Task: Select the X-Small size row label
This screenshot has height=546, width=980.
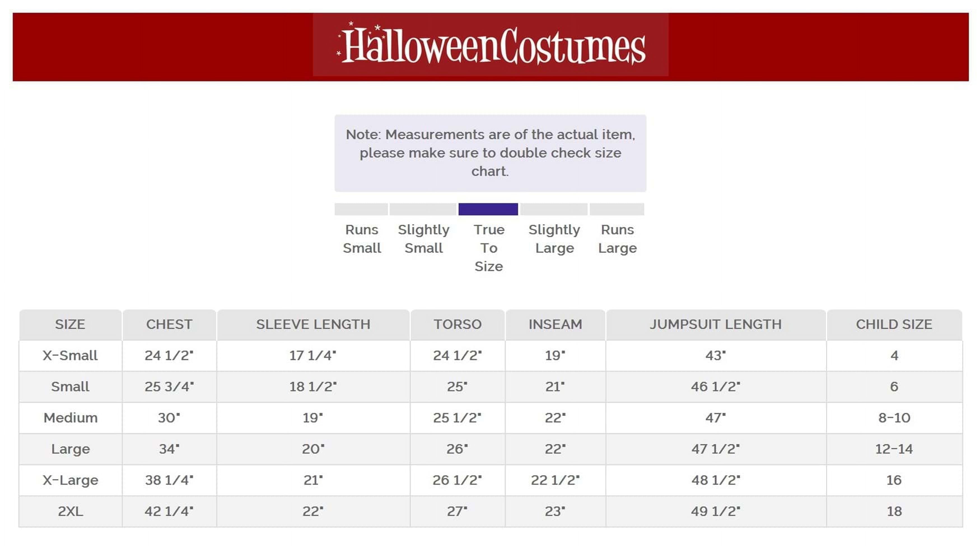Action: (70, 356)
